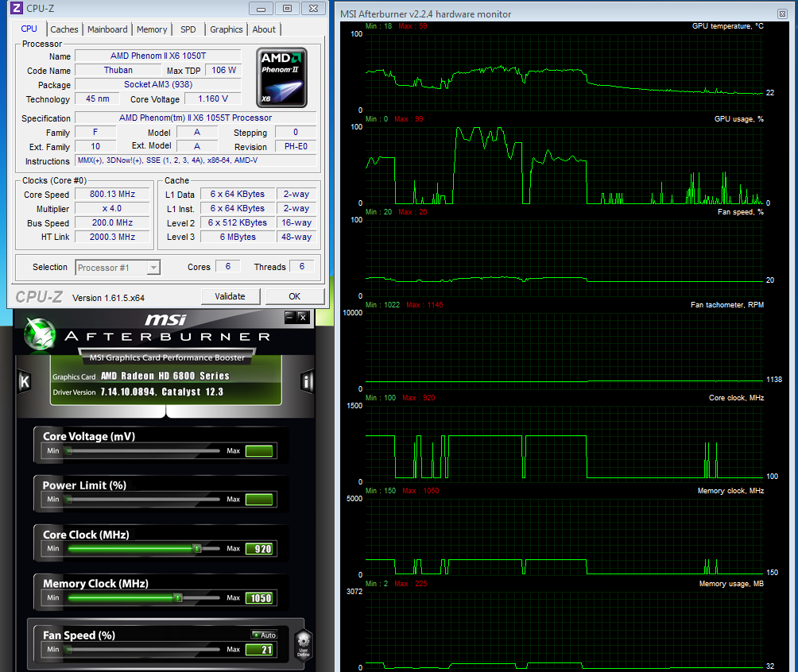
Task: Toggle the Auto fan speed button
Action: click(265, 635)
